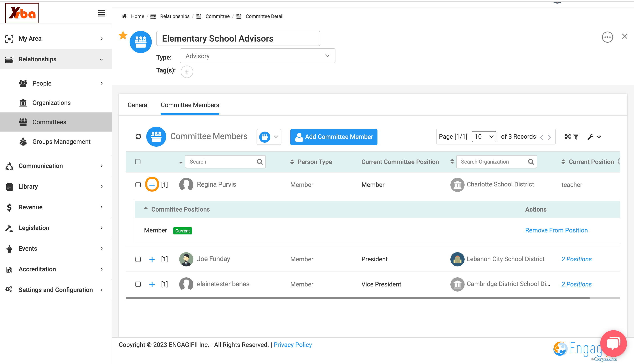Click Add Committee Member button
This screenshot has height=364, width=634.
point(334,137)
